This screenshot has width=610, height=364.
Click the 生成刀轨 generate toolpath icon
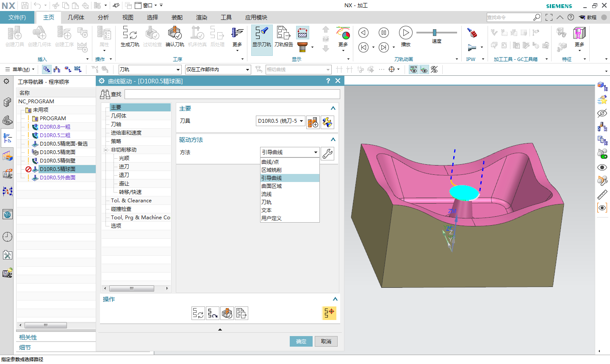[x=130, y=36]
